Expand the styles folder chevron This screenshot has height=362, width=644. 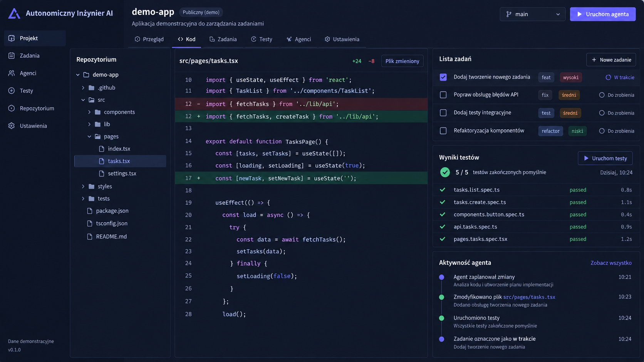click(83, 187)
